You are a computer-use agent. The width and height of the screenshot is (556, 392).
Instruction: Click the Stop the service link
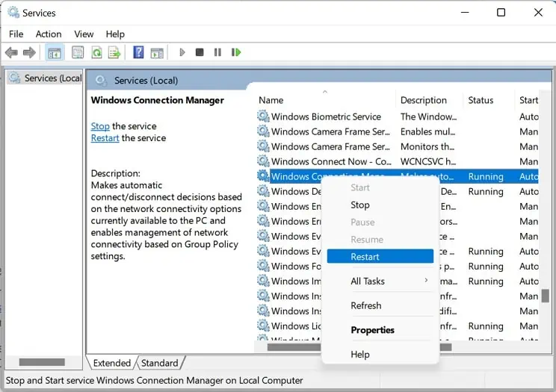point(100,126)
